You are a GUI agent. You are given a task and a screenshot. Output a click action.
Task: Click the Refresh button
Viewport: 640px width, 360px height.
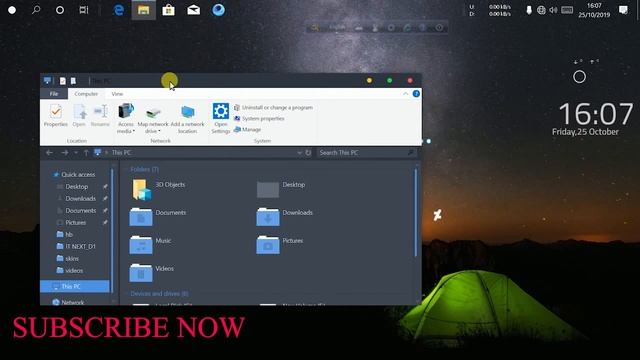[308, 153]
